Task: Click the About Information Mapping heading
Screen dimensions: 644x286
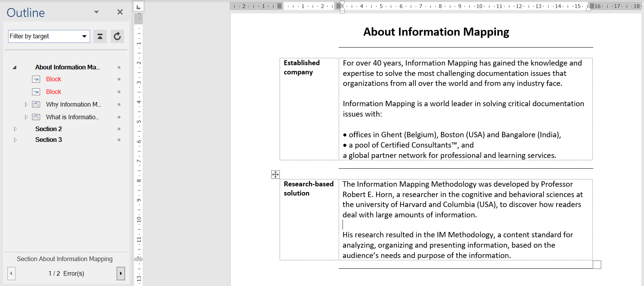Action: pos(436,32)
